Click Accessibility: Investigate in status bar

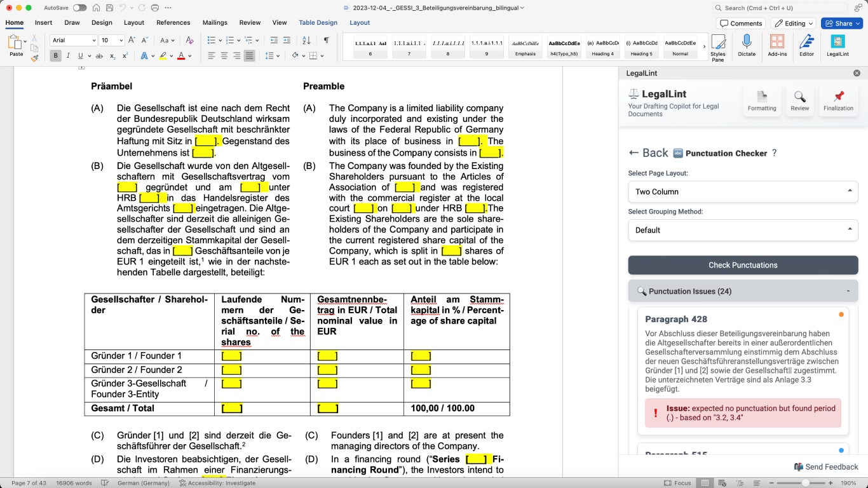click(217, 483)
